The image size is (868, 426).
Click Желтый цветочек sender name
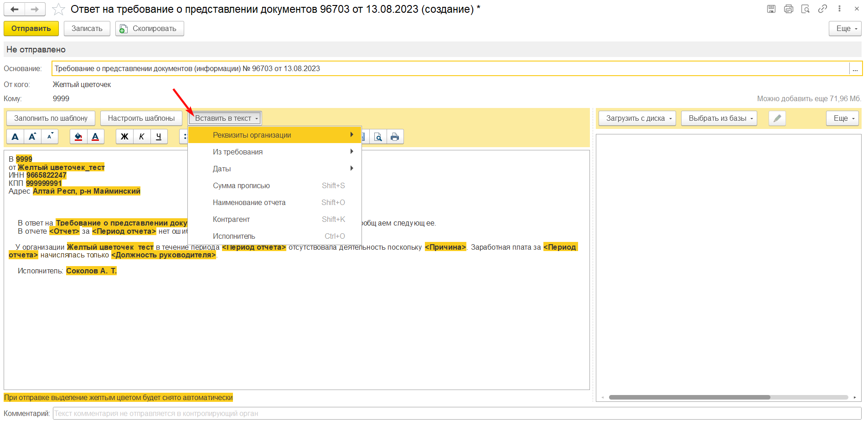(x=82, y=85)
